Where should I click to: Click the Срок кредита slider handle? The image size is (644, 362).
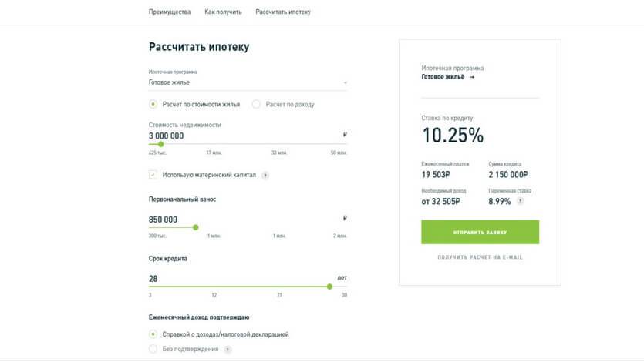tap(329, 287)
